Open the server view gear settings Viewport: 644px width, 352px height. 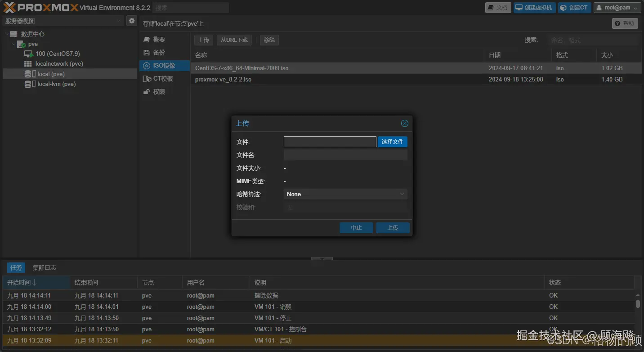pos(131,21)
